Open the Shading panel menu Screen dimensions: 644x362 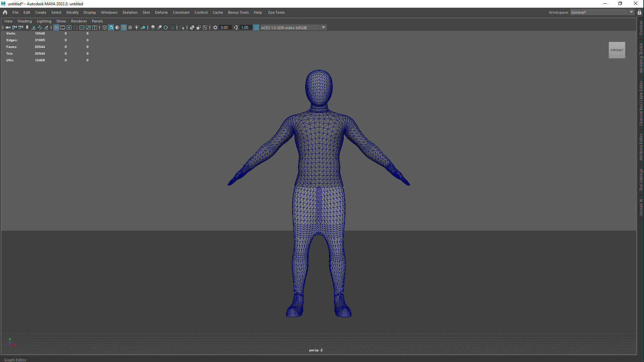24,21
